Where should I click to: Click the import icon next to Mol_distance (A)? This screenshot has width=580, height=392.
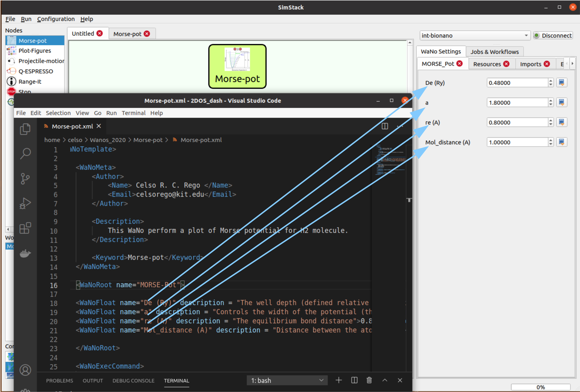(561, 142)
